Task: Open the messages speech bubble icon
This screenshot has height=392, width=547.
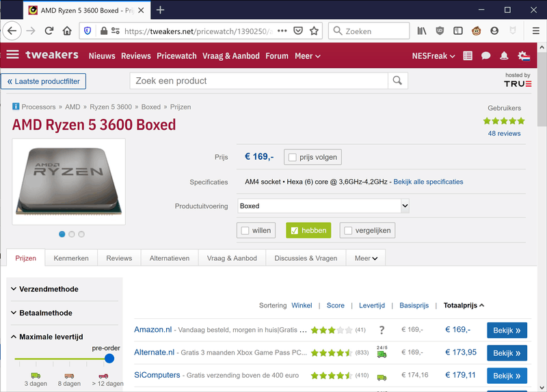Action: tap(485, 56)
